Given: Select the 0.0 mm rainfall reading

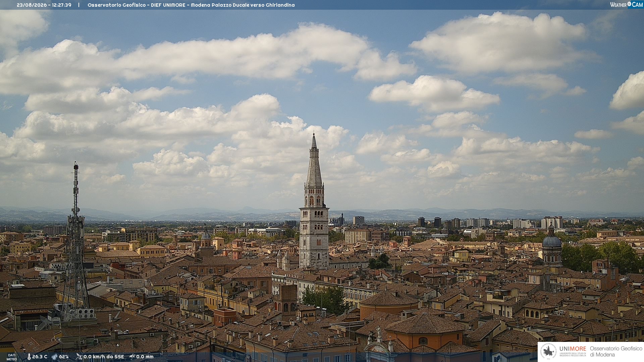Looking at the screenshot, I should [145, 357].
